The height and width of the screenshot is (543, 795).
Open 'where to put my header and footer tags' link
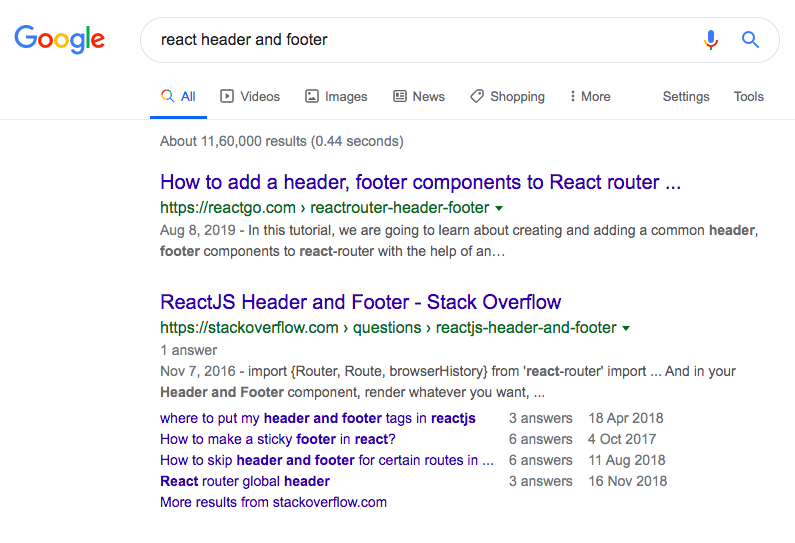[x=318, y=418]
